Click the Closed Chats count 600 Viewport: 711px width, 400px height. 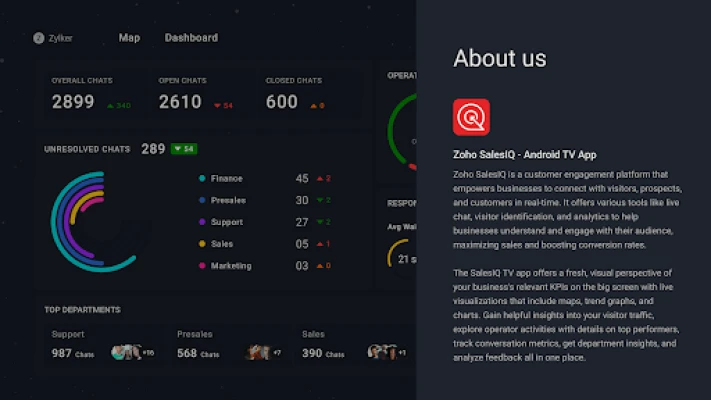(x=282, y=102)
